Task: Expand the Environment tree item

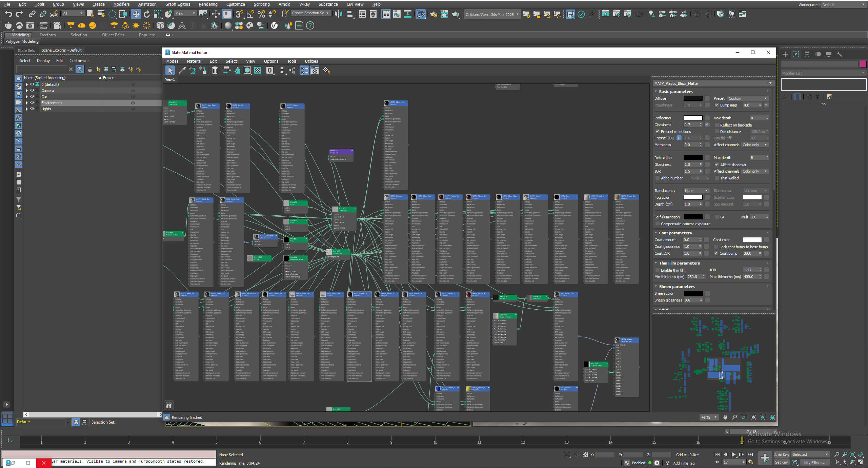Action: [27, 103]
